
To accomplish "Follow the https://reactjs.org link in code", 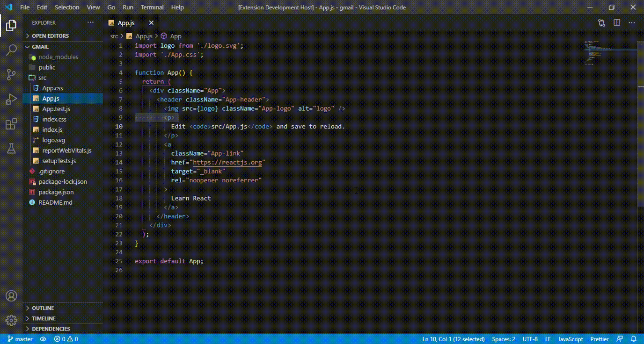I will pyautogui.click(x=227, y=162).
